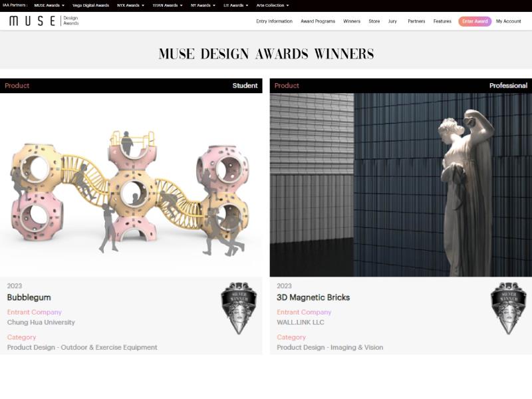Click the 2023 year on the 3D Magnetic Bricks card
This screenshot has width=532, height=399.
click(285, 286)
